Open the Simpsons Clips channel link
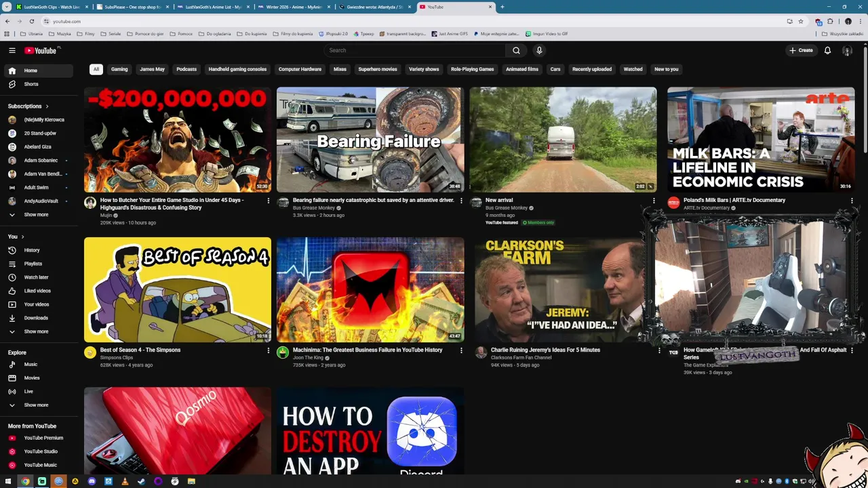Screen dimensions: 868x488 [117, 358]
